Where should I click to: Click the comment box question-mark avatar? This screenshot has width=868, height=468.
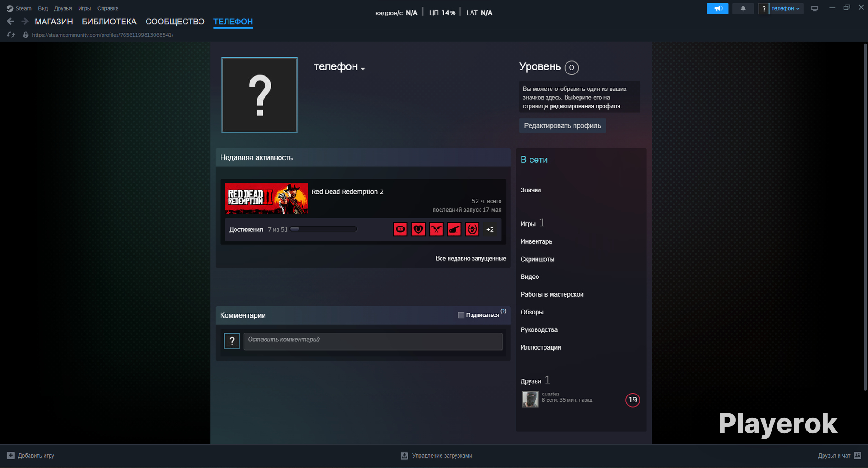coord(232,341)
